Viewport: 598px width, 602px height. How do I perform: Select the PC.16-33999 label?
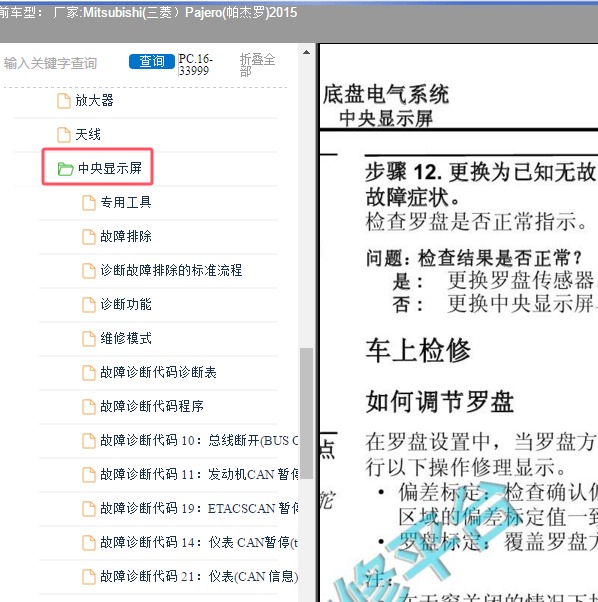[x=195, y=64]
